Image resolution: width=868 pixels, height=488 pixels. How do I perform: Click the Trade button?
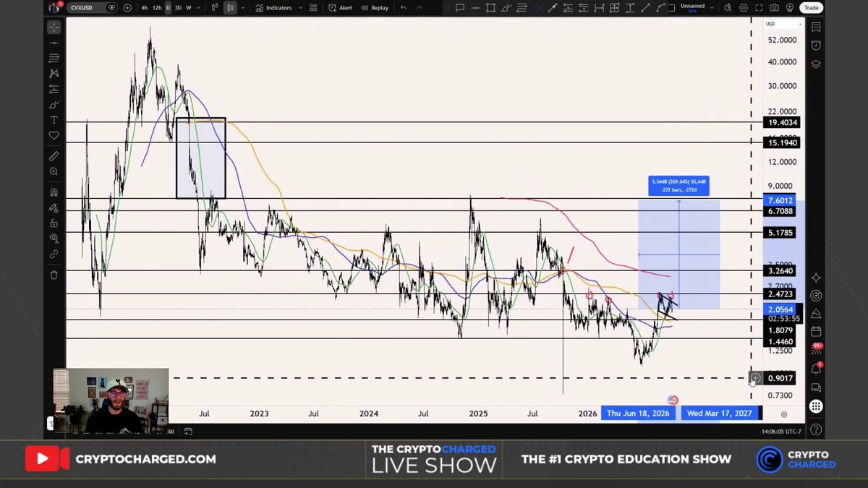click(812, 8)
